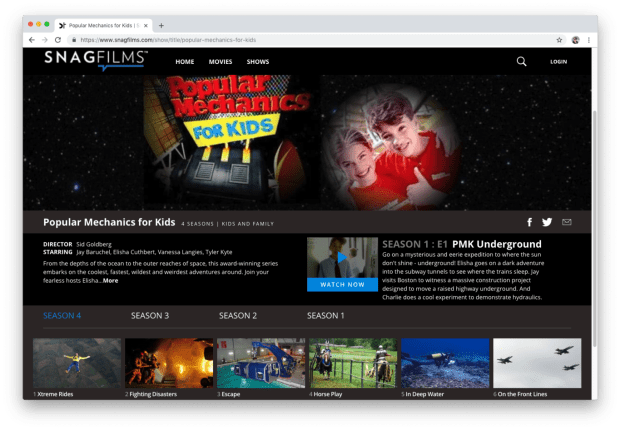Bookmark this page with star icon
Image resolution: width=620 pixels, height=430 pixels.
[x=559, y=40]
